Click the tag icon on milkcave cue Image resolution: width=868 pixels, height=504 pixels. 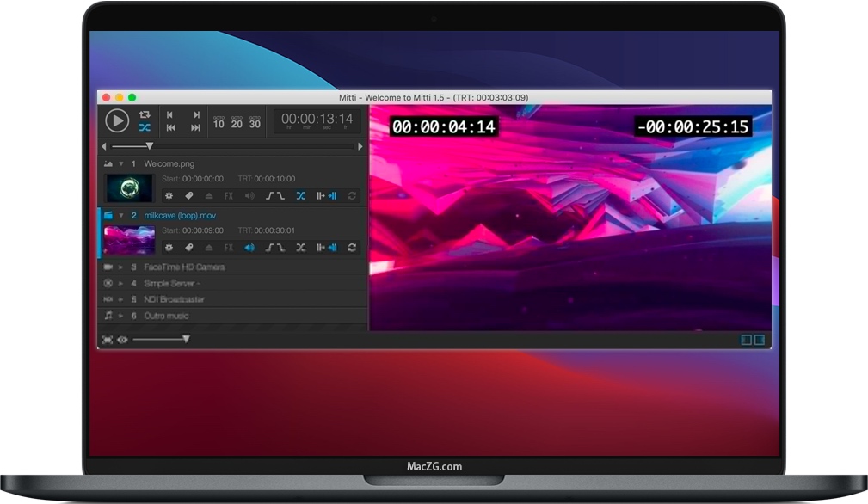(188, 248)
